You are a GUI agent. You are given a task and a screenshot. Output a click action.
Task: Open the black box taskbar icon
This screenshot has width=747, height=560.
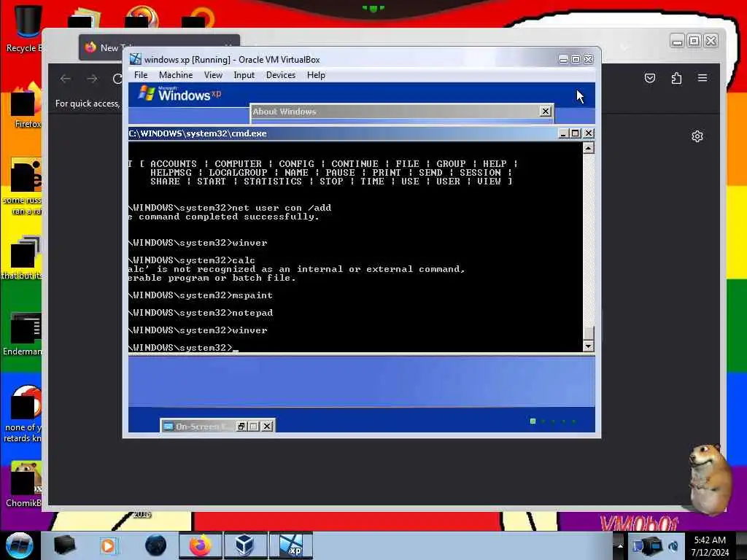click(64, 545)
